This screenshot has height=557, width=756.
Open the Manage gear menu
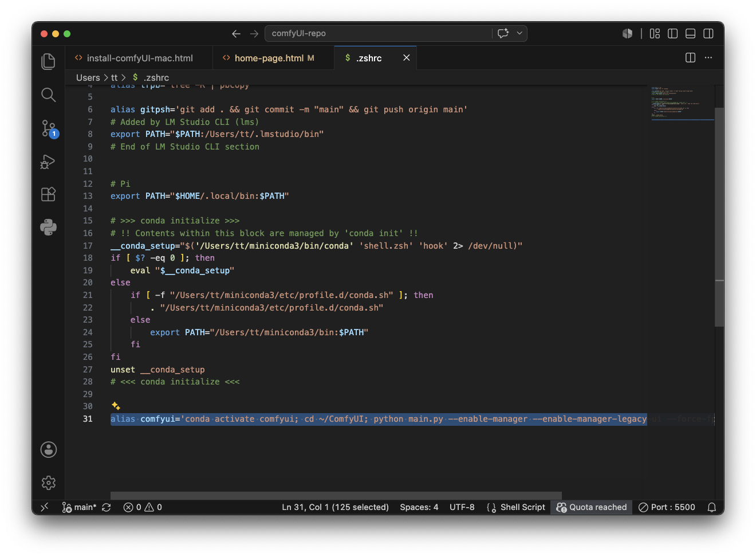click(49, 483)
